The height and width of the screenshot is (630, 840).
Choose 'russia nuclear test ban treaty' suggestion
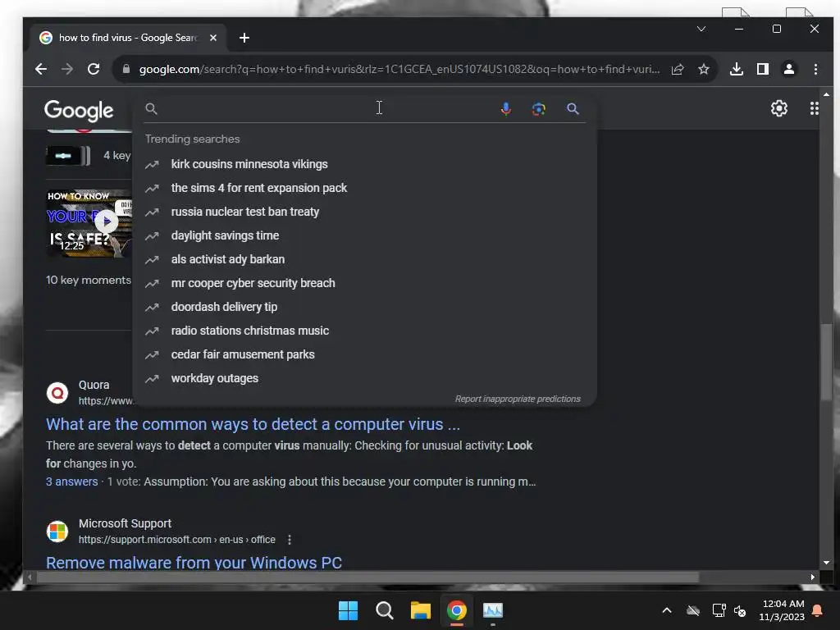364,212
